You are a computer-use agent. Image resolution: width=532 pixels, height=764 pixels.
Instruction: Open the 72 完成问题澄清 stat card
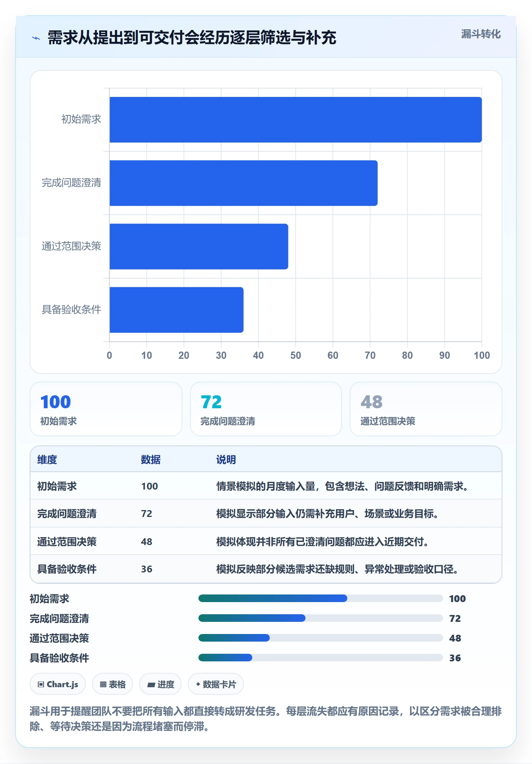pyautogui.click(x=266, y=409)
